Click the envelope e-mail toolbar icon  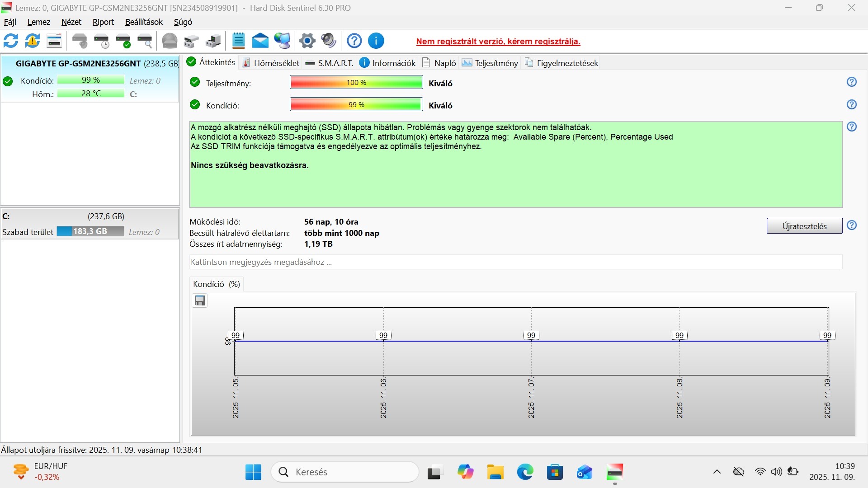point(260,41)
